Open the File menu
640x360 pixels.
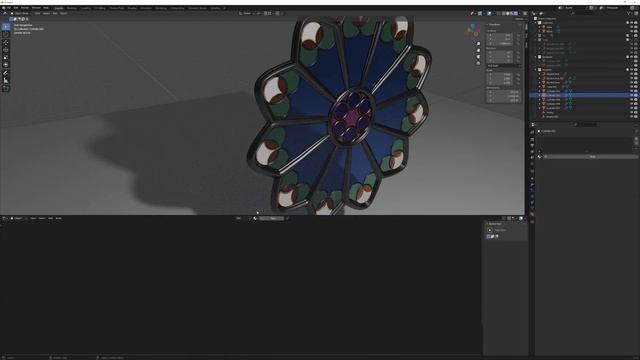point(9,8)
